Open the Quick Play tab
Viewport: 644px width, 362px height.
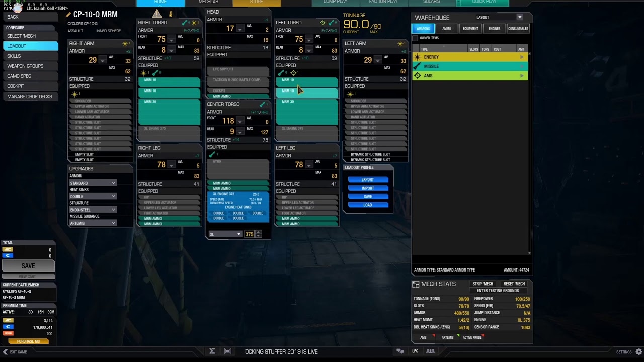pos(484,3)
